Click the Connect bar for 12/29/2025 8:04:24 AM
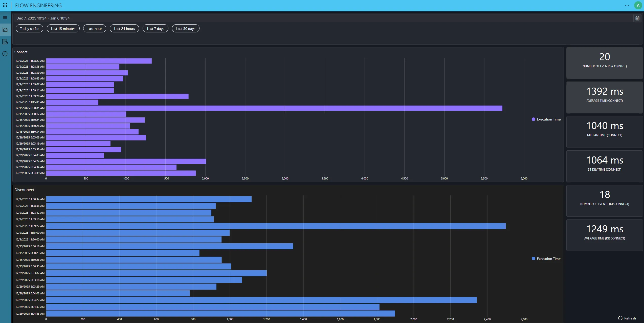 pos(126,161)
